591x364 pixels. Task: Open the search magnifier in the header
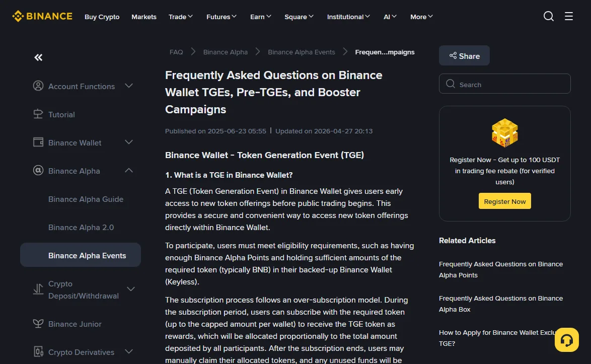click(x=548, y=16)
